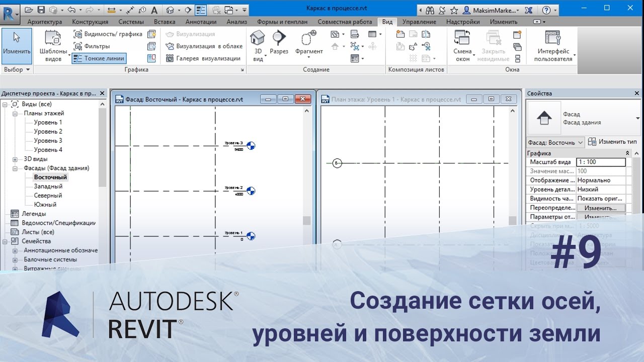Image resolution: width=644 pixels, height=362 pixels.
Task: Toggle Тонкие линии in Graphics panel
Action: [98, 58]
